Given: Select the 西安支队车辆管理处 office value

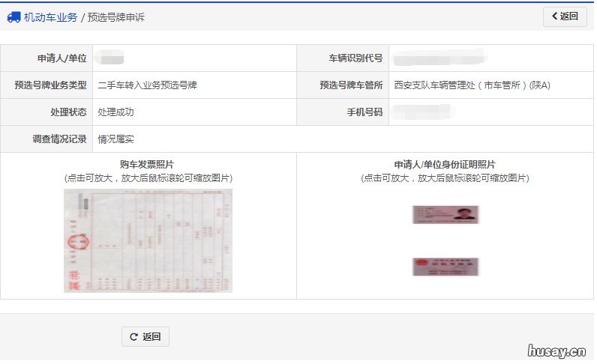Looking at the screenshot, I should [x=472, y=85].
